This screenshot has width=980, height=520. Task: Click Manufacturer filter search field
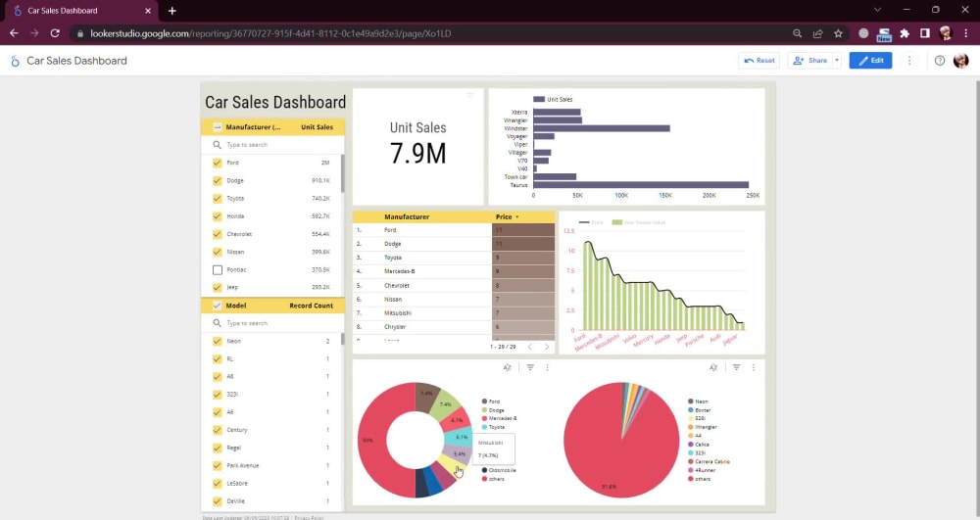(272, 145)
